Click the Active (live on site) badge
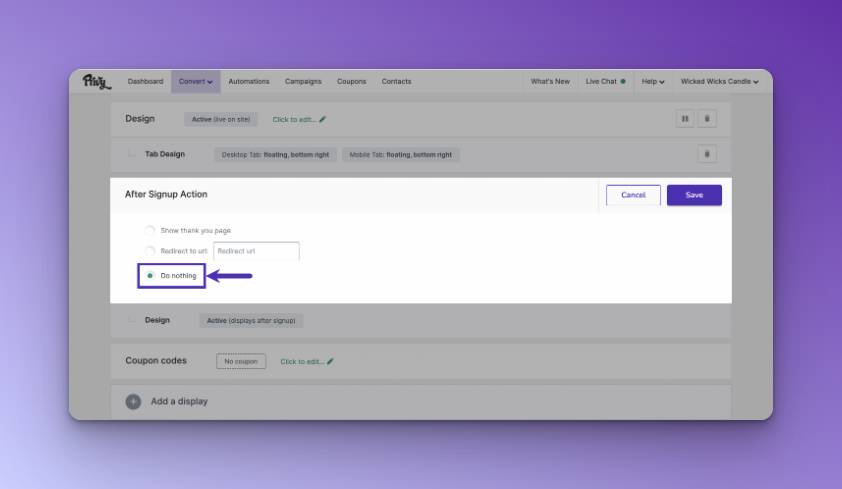 point(221,119)
